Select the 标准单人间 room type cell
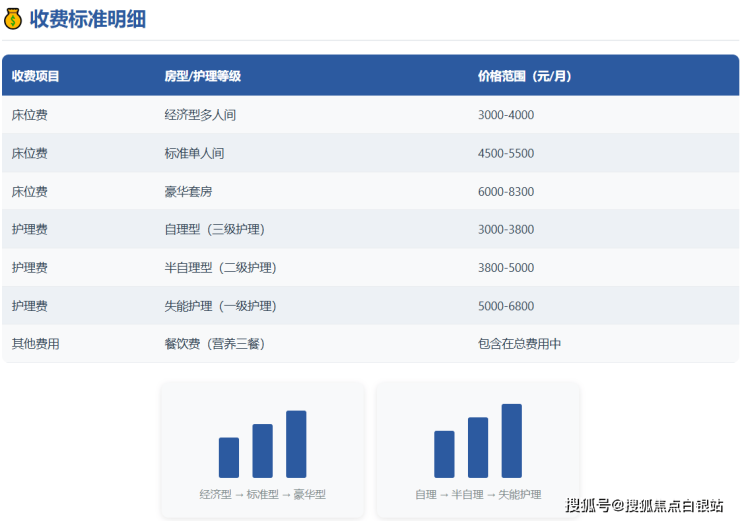 point(194,154)
